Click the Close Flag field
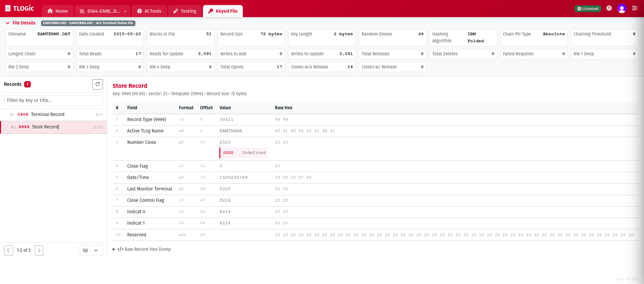644x284 pixels. point(138,166)
